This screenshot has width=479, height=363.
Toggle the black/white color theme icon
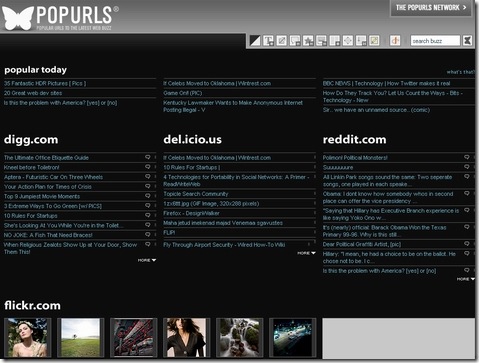point(255,41)
